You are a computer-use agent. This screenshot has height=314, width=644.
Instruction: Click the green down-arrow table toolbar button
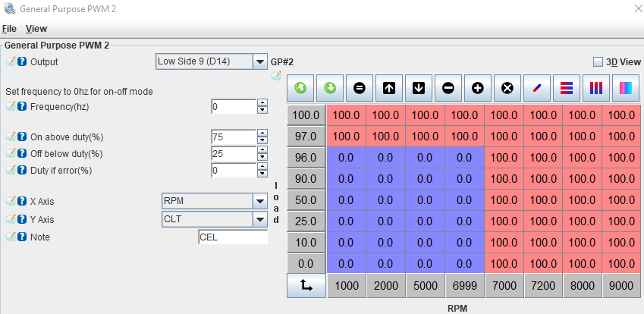tap(330, 88)
